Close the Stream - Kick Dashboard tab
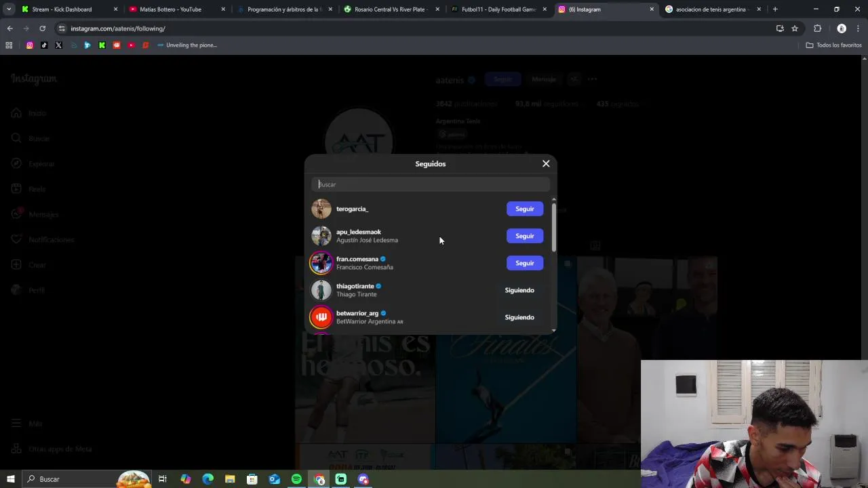868x488 pixels. click(116, 9)
